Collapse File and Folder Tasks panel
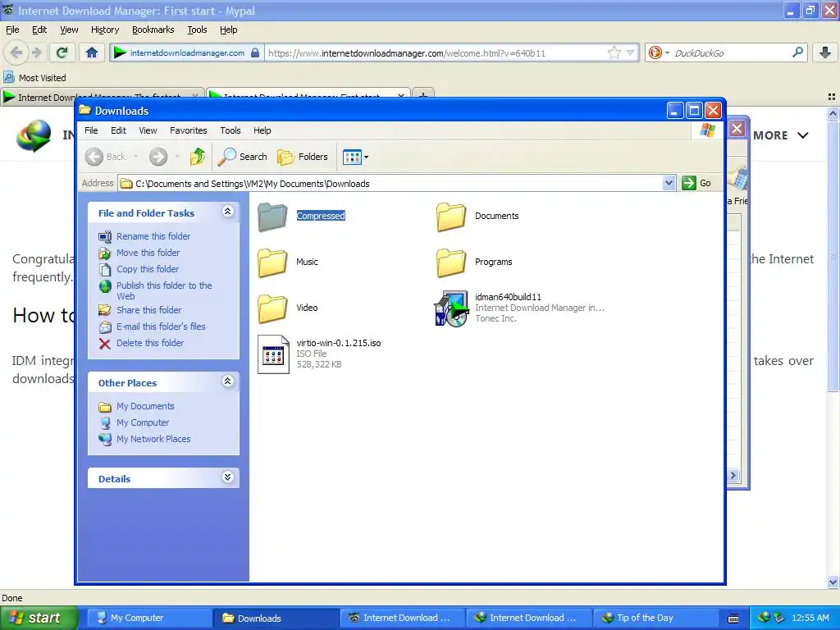This screenshot has width=840, height=630. click(228, 212)
